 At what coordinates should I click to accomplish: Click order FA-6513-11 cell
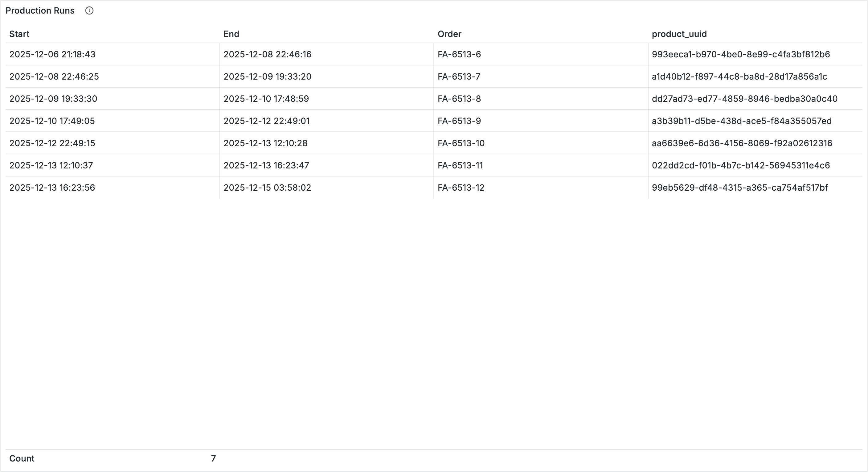(460, 166)
